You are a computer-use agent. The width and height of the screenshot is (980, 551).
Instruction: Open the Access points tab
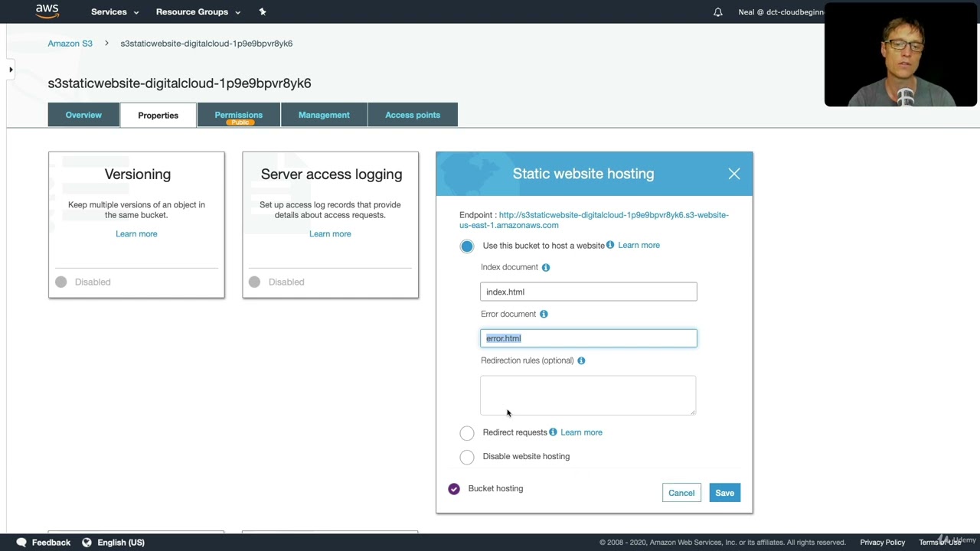pos(413,115)
